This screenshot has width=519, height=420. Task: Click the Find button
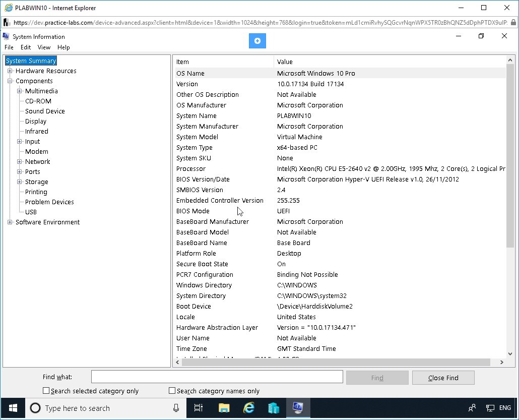[x=377, y=378]
